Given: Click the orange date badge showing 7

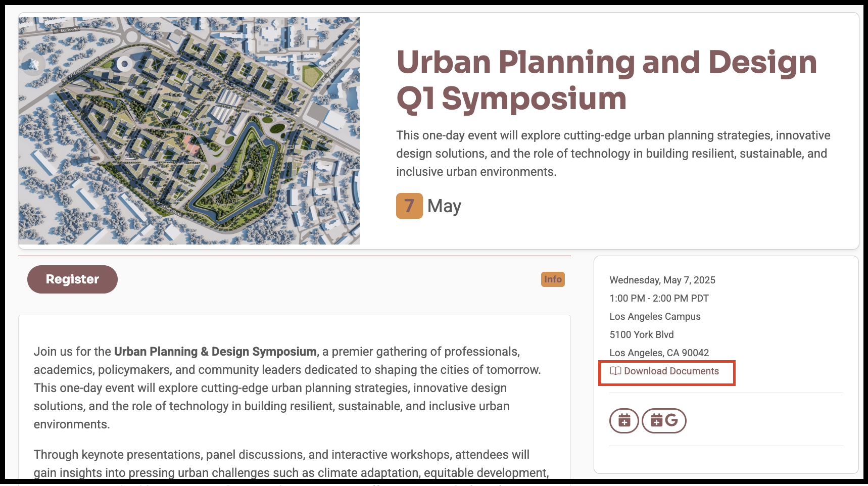Looking at the screenshot, I should click(x=409, y=206).
